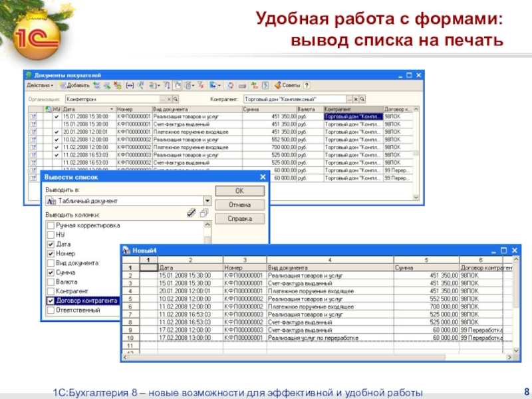This screenshot has height=399, width=532.
Task: Enable the НУ checkbox
Action: (51, 235)
